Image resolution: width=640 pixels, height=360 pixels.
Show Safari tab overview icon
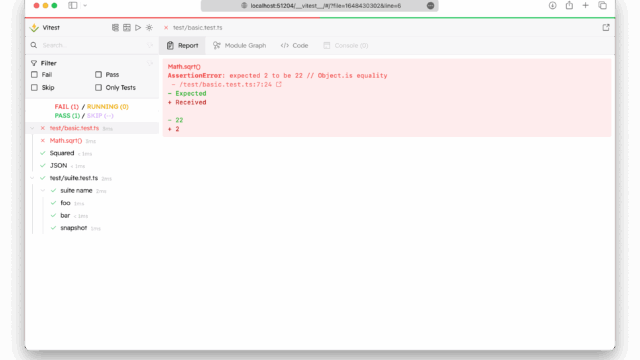602,6
